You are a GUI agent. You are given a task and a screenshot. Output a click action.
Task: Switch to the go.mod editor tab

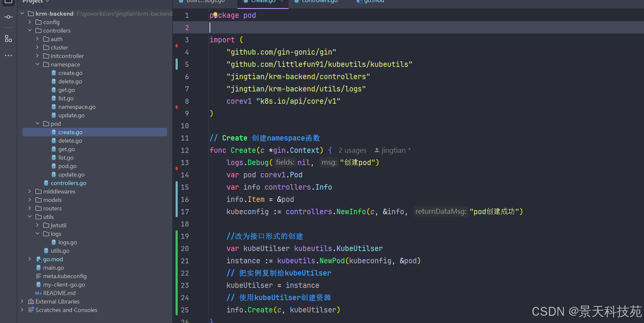point(370,2)
